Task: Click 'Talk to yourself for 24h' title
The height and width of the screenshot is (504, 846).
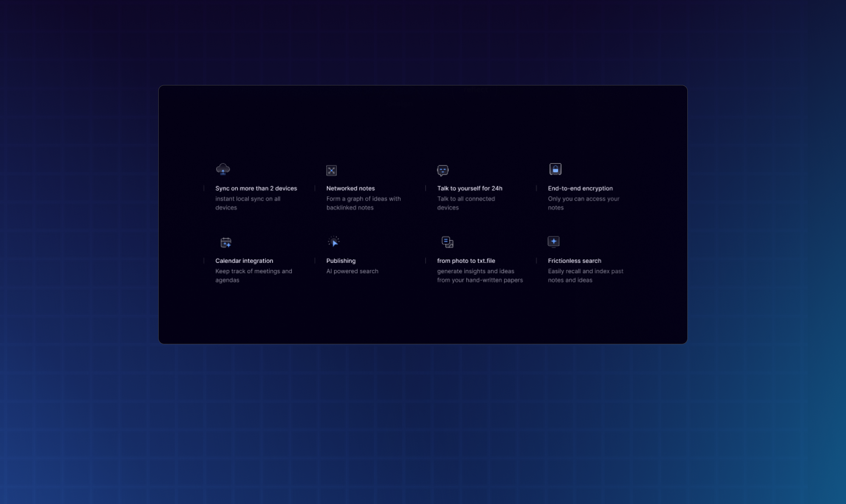Action: (x=469, y=188)
